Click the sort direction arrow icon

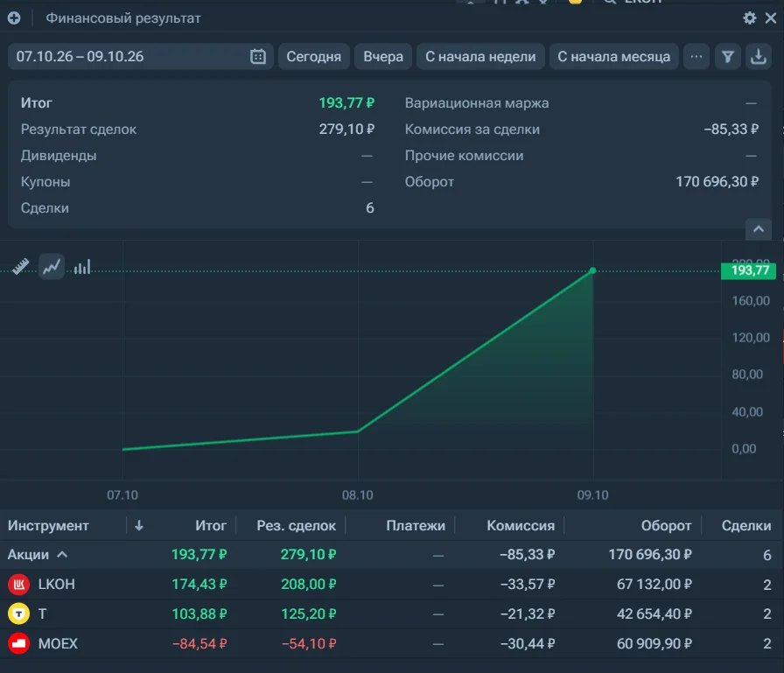pos(139,525)
